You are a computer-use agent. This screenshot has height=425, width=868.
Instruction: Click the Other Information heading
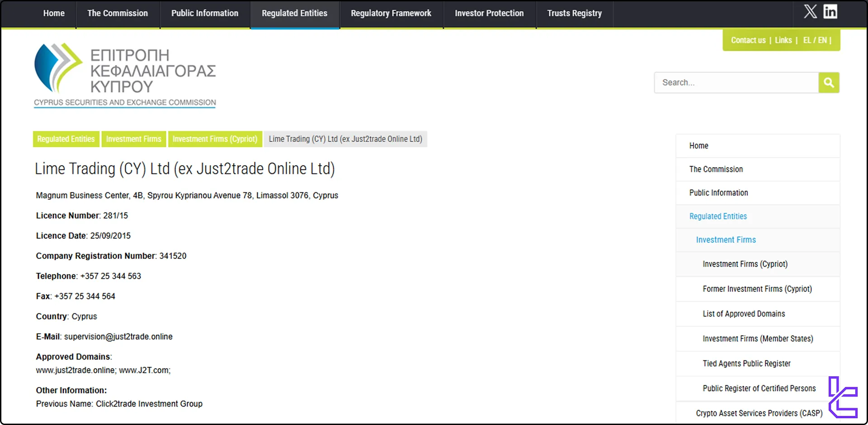[x=71, y=390]
